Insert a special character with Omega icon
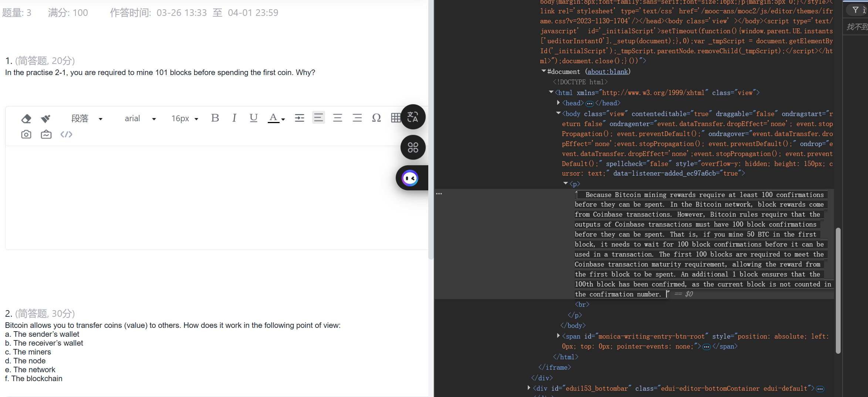868x397 pixels. coord(376,118)
